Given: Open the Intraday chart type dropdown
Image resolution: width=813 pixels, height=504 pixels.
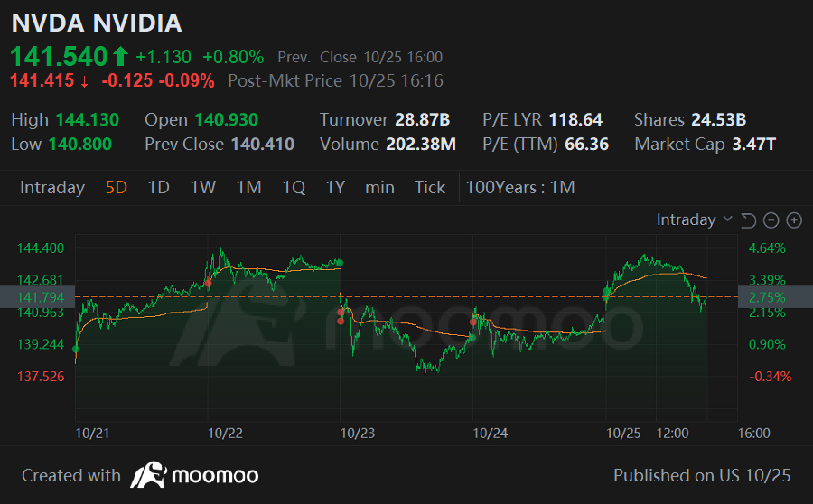Looking at the screenshot, I should tap(695, 219).
